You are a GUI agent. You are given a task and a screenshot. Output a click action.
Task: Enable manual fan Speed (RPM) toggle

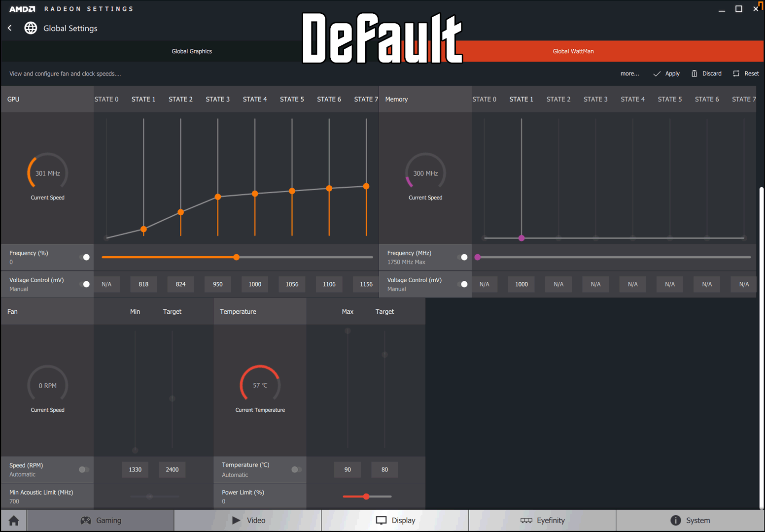click(x=84, y=469)
